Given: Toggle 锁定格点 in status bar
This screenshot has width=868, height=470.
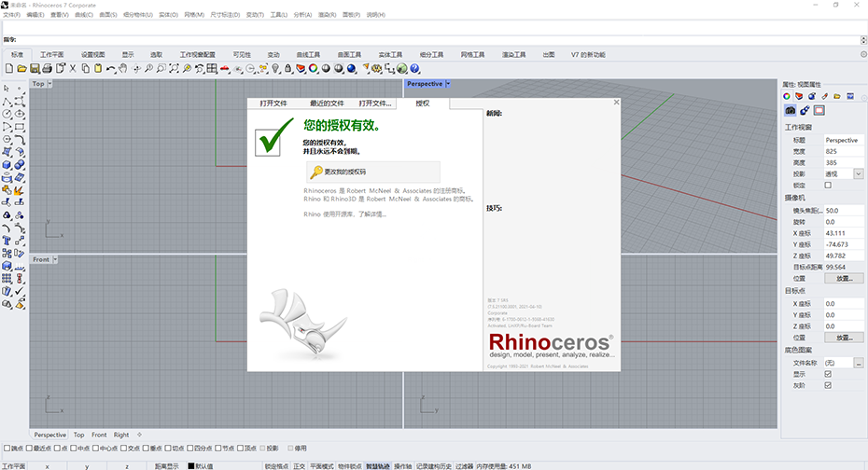Looking at the screenshot, I should coord(276,466).
